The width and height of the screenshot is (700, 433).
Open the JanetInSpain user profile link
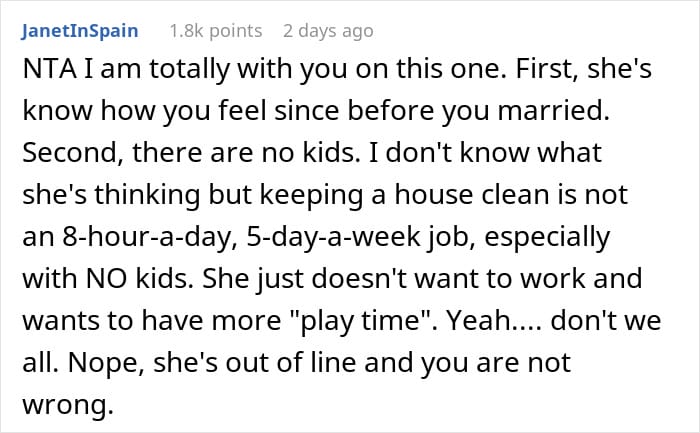(79, 31)
